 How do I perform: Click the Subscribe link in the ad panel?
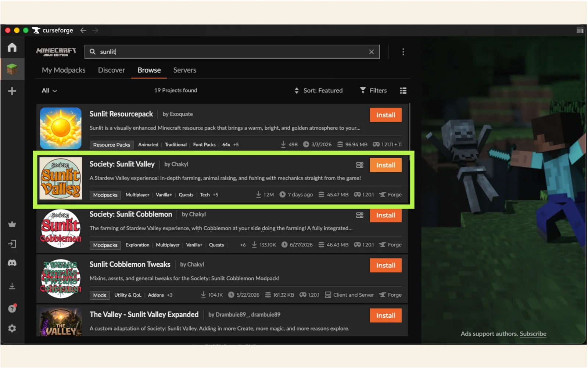pyautogui.click(x=533, y=334)
